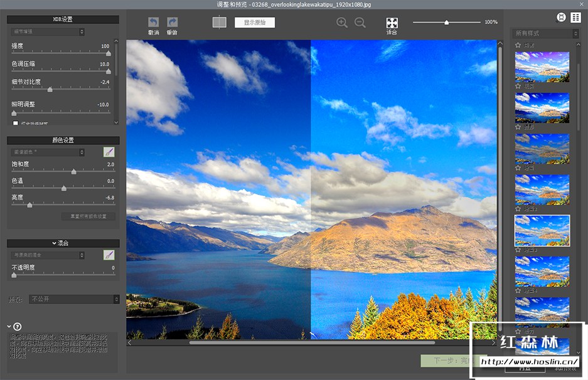Star the preset labeled 绘画4
This screenshot has height=380, width=588.
518,290
